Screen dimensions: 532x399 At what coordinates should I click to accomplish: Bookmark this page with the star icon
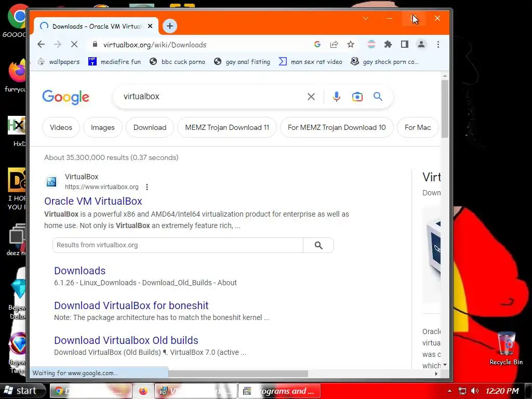(351, 45)
